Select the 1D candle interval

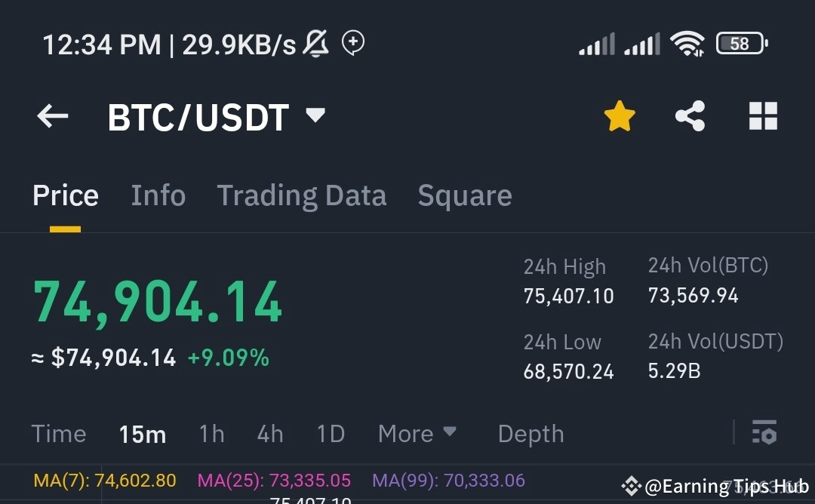[x=331, y=433]
